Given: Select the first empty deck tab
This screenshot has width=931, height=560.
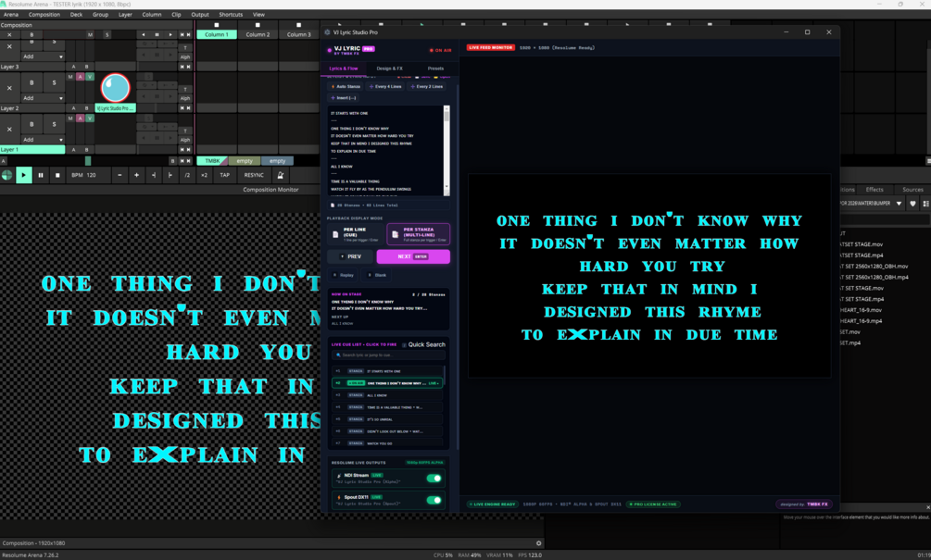Looking at the screenshot, I should click(x=245, y=161).
